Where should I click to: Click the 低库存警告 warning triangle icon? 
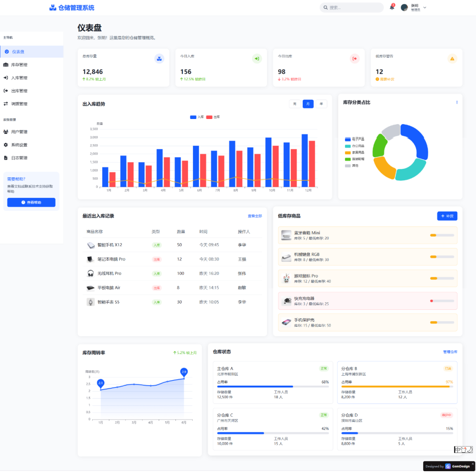(452, 59)
